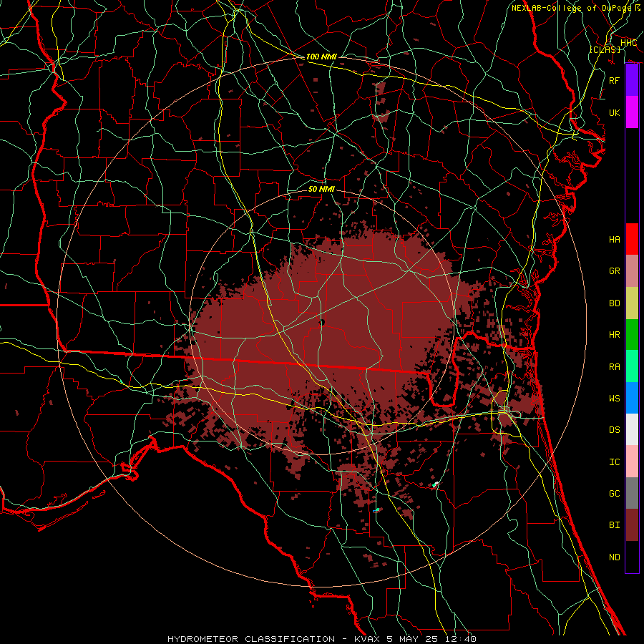Viewport: 644px width, 644px height.
Task: Click the HA red legend swatch
Action: 632,239
